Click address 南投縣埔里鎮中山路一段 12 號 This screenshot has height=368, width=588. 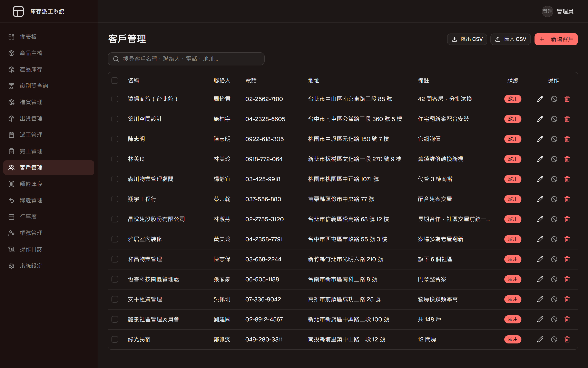[x=346, y=340]
